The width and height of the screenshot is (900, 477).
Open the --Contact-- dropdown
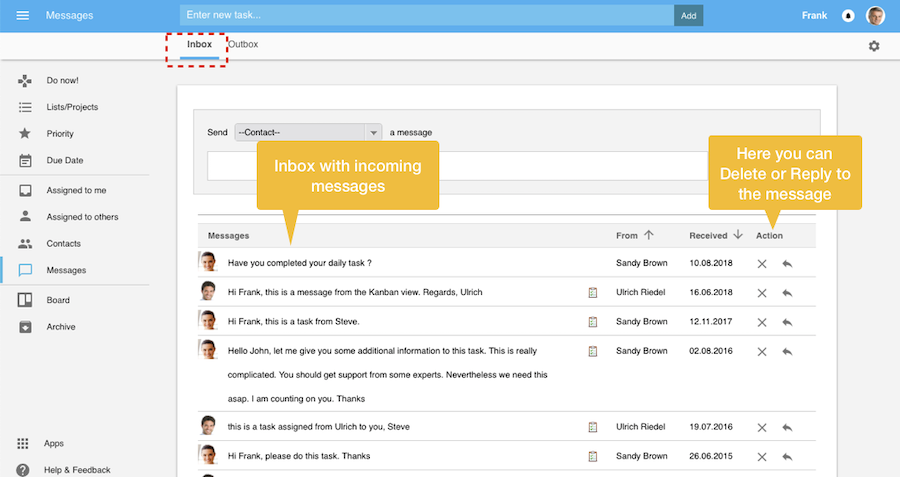pyautogui.click(x=308, y=132)
